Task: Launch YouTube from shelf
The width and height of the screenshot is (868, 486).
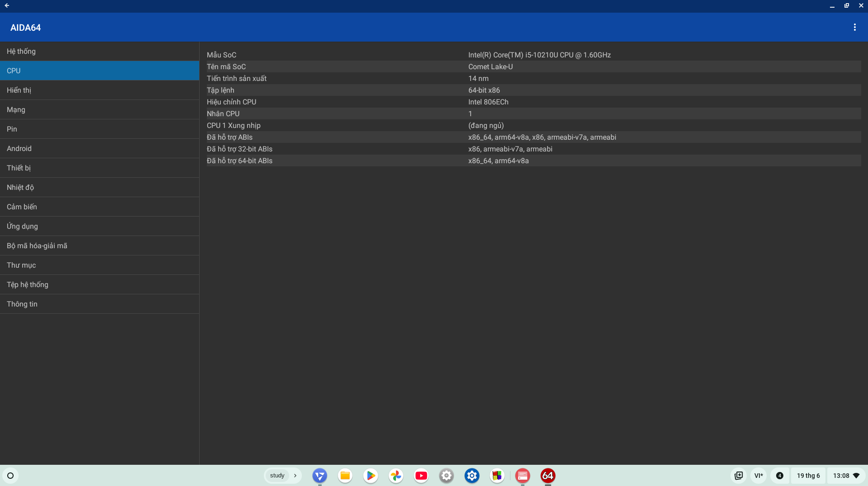Action: (x=421, y=476)
